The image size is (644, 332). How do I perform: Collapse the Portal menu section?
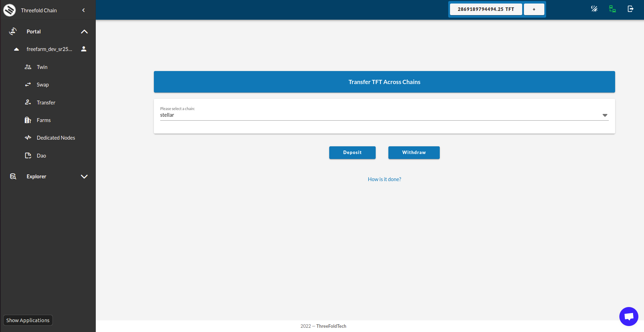click(84, 32)
